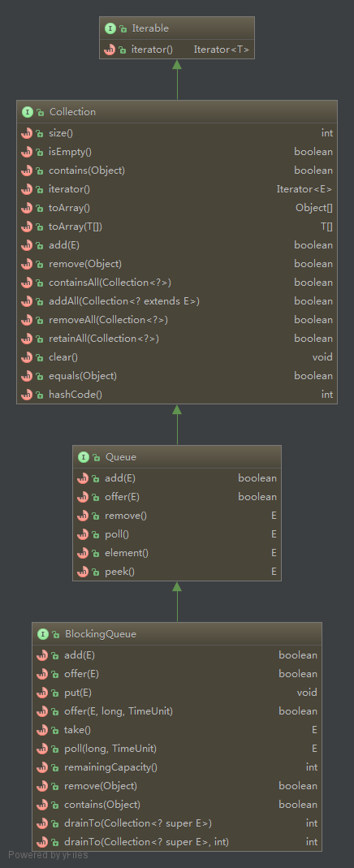The width and height of the screenshot is (354, 868).
Task: Click the green interface icon beside Iterable
Action: click(x=110, y=28)
